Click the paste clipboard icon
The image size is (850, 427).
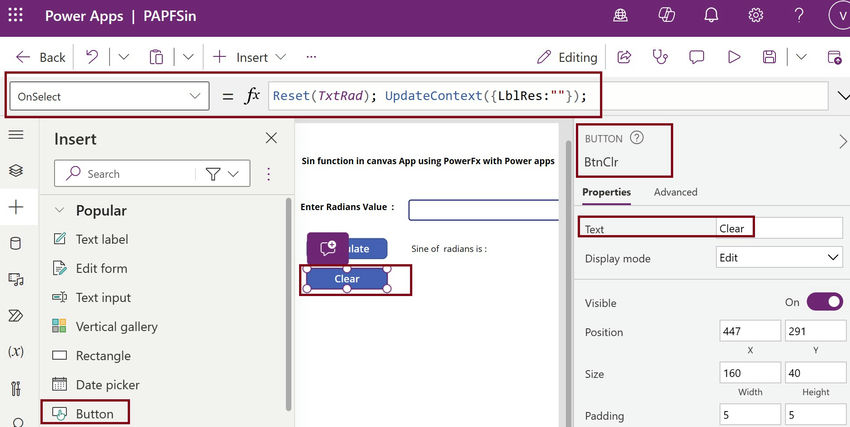(x=156, y=56)
